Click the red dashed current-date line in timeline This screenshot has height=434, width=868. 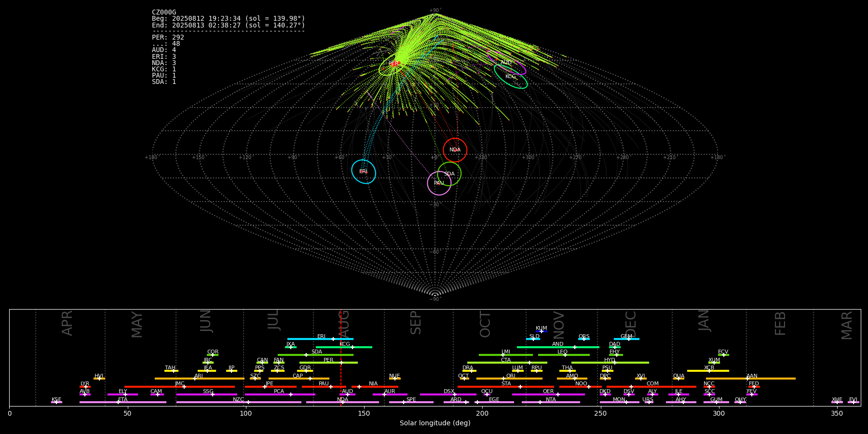click(340, 357)
